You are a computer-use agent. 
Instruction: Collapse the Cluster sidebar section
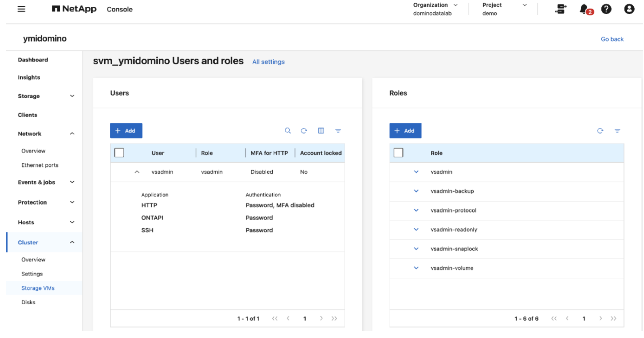tap(72, 242)
